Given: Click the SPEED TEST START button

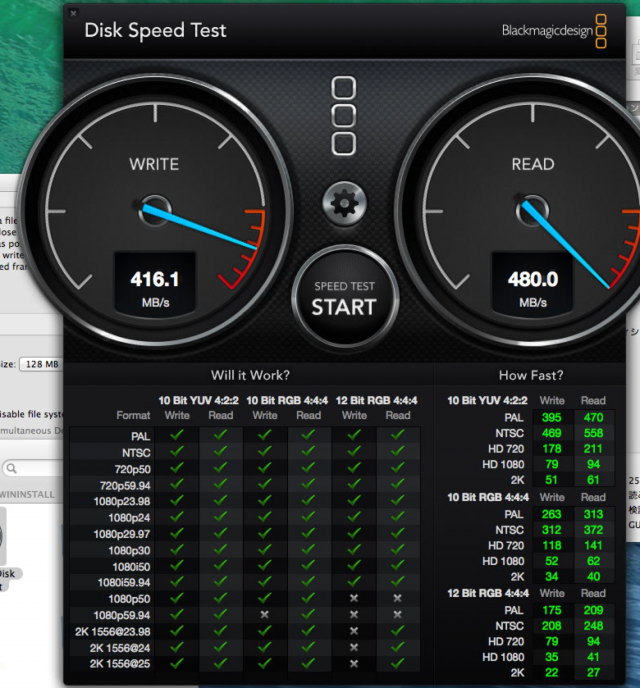Looking at the screenshot, I should [x=345, y=297].
